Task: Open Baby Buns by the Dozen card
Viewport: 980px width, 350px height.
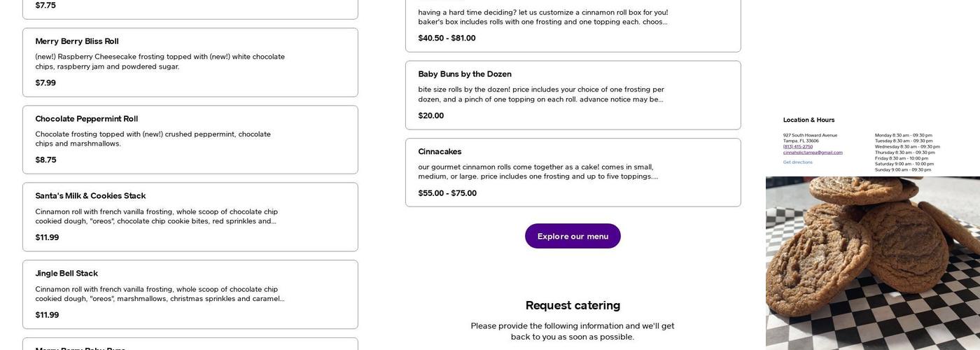Action: tap(573, 95)
